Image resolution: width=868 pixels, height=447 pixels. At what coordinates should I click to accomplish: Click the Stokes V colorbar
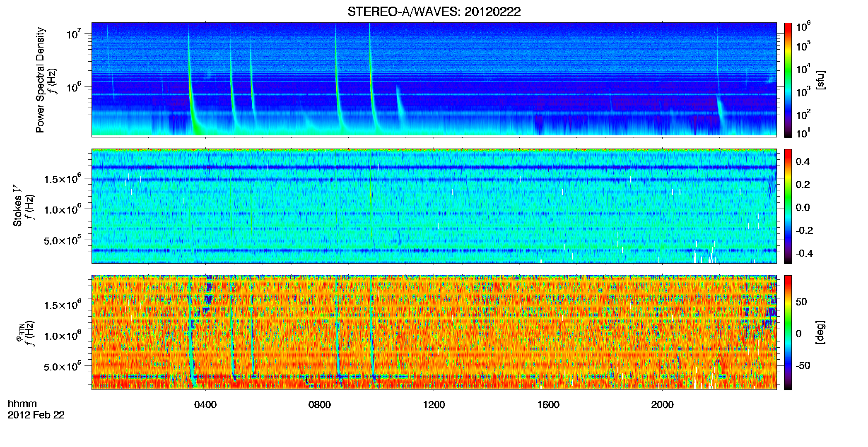788,206
